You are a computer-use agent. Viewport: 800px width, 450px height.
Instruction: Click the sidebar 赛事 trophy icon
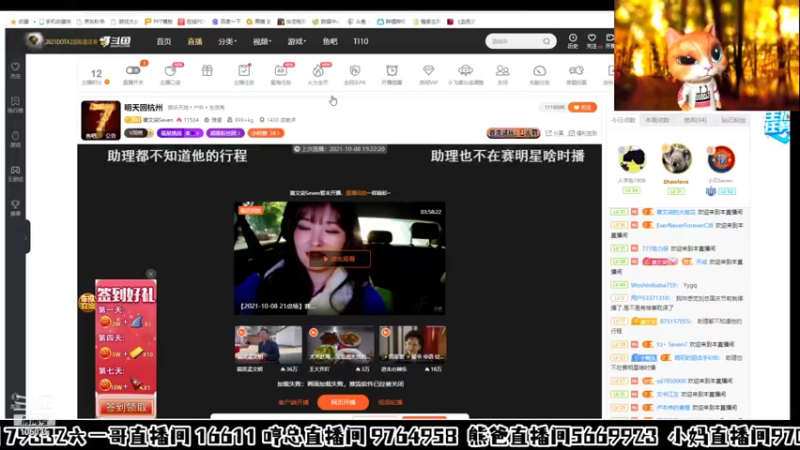tap(15, 208)
